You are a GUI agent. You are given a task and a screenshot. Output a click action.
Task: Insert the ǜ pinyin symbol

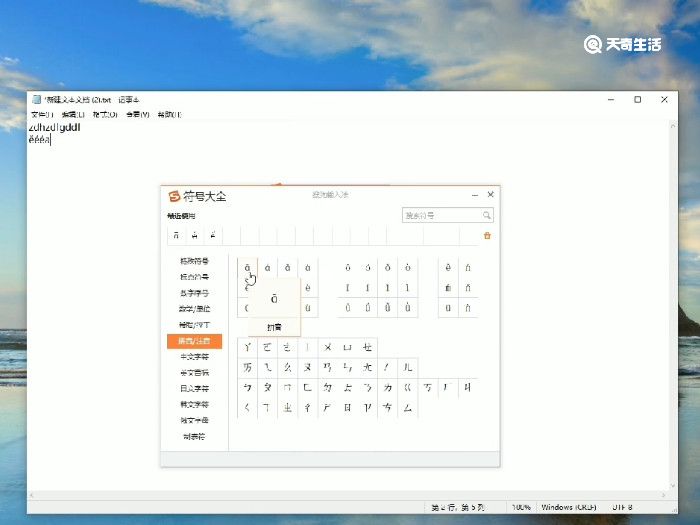click(408, 308)
